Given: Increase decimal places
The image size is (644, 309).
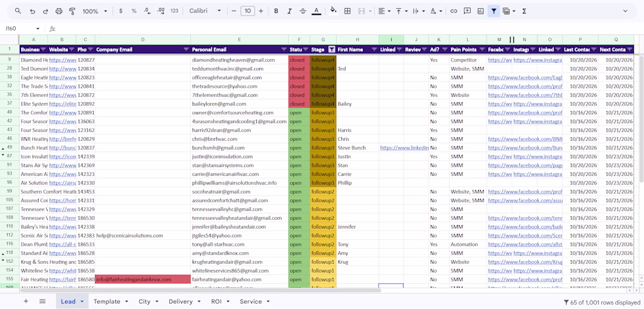Looking at the screenshot, I should tap(161, 11).
